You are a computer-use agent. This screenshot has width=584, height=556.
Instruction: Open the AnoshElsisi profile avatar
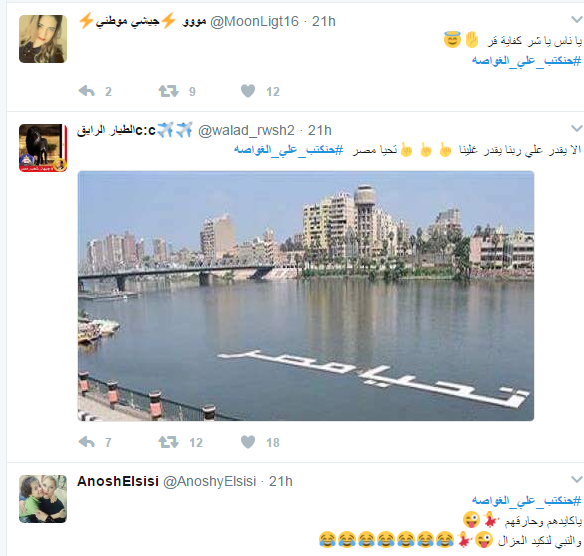click(x=43, y=499)
